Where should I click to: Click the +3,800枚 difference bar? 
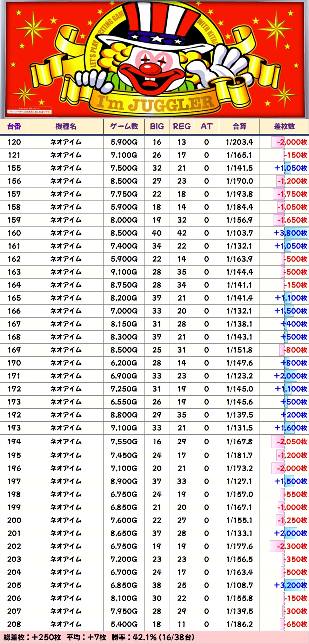click(x=290, y=233)
